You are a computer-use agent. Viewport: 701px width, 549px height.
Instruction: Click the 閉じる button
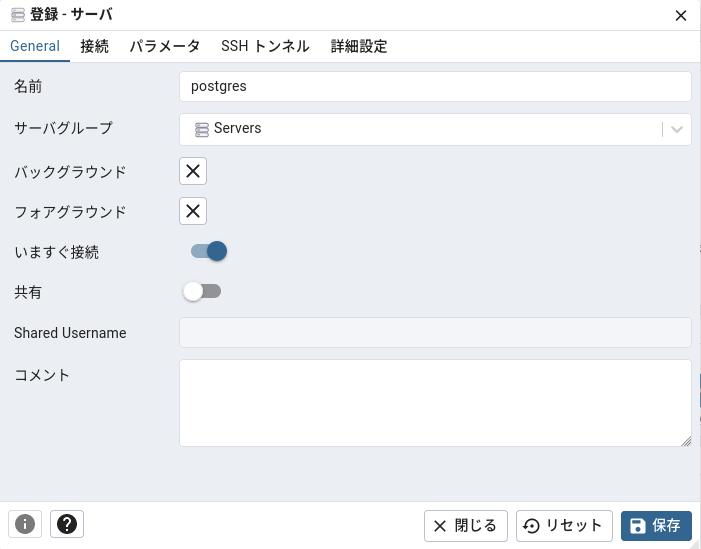466,525
